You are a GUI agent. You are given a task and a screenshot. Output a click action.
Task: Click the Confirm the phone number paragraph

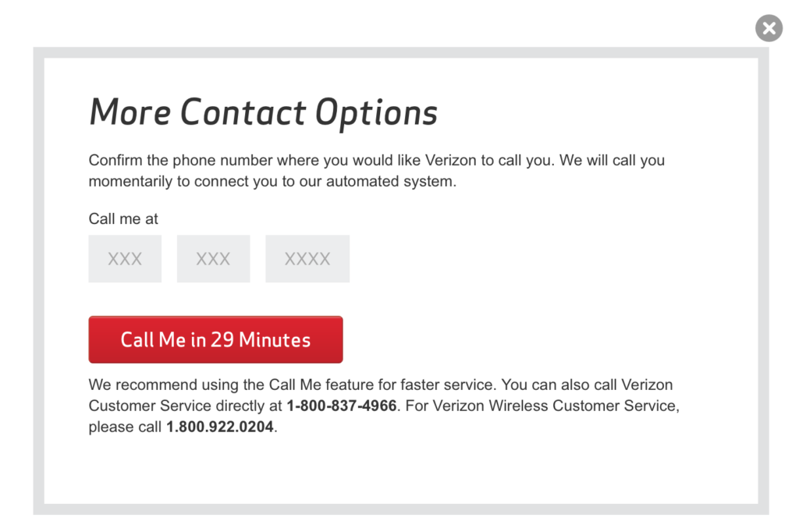pos(377,171)
